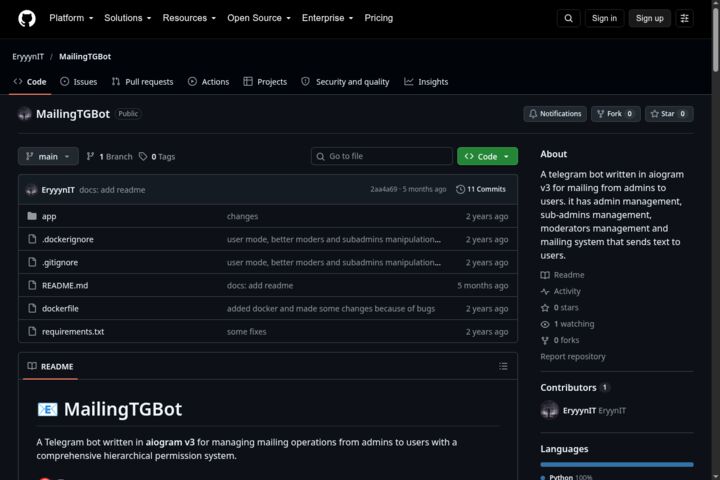
Task: Open the README.md file name
Action: coord(65,285)
